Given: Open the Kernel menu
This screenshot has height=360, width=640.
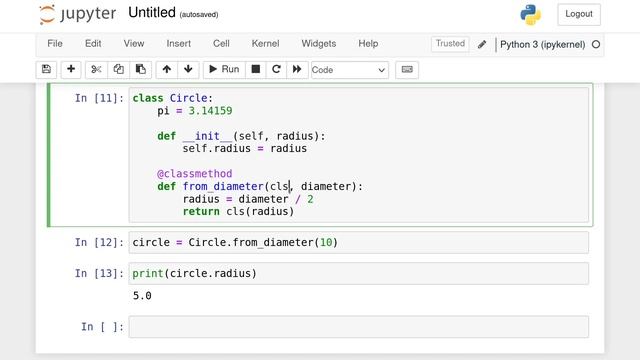Looking at the screenshot, I should [x=265, y=44].
